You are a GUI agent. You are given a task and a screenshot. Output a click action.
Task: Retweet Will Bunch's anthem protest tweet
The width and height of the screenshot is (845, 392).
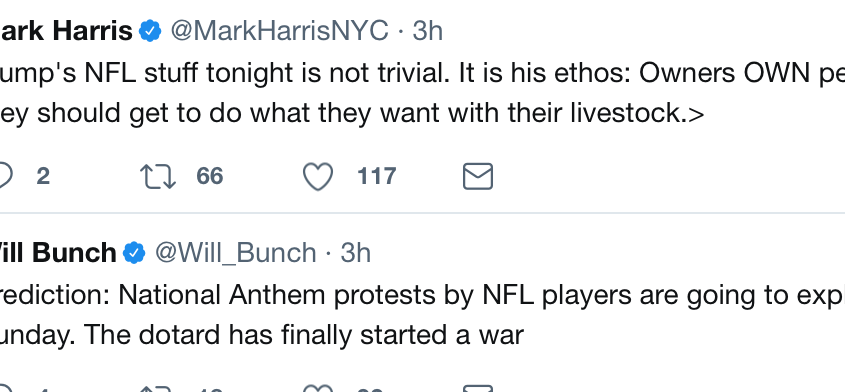(157, 388)
